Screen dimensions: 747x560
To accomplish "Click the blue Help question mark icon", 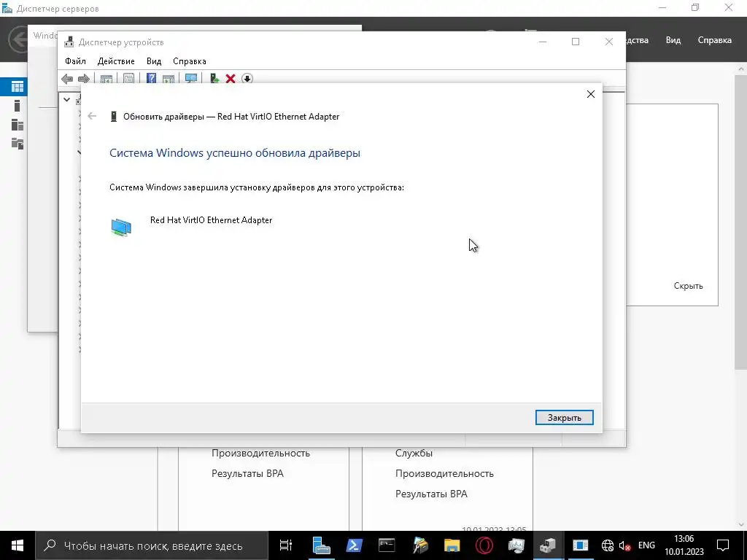I will pos(151,79).
